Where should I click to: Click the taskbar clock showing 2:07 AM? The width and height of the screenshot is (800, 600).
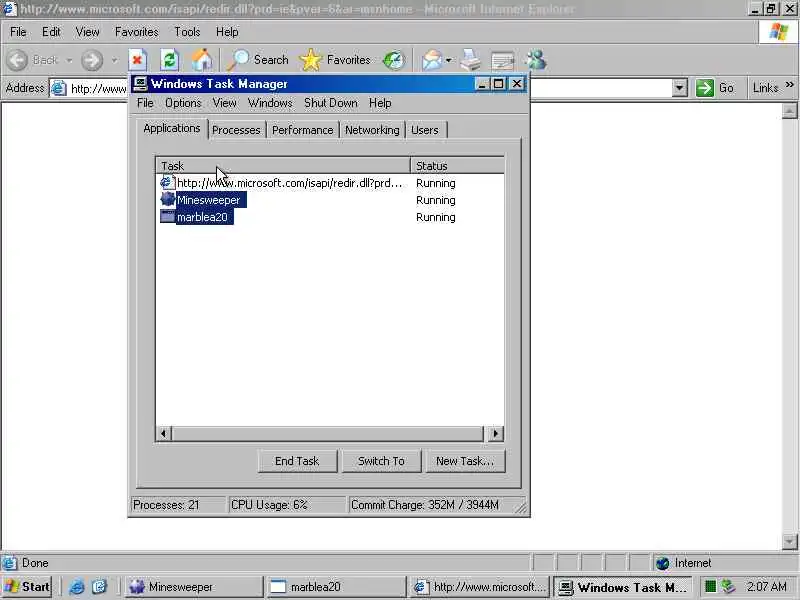(767, 586)
